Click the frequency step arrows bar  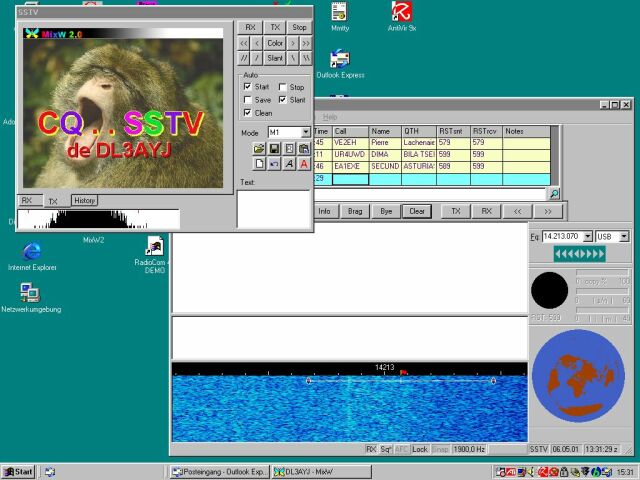[x=580, y=254]
